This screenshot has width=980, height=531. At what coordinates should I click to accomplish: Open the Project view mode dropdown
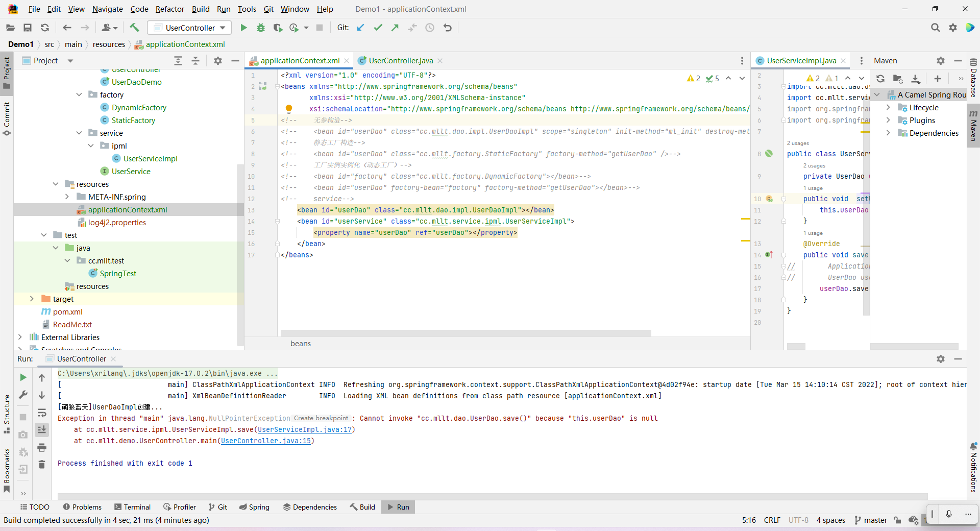[x=70, y=61]
